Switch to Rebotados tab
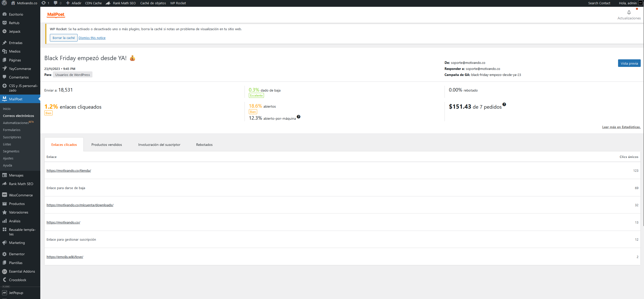Image resolution: width=644 pixels, height=299 pixels. pyautogui.click(x=204, y=145)
